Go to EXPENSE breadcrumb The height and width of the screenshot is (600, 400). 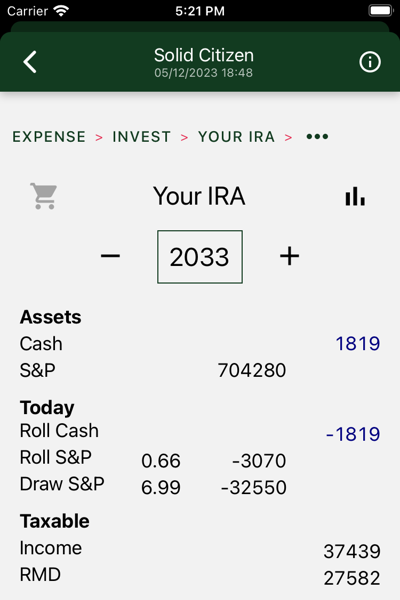49,137
